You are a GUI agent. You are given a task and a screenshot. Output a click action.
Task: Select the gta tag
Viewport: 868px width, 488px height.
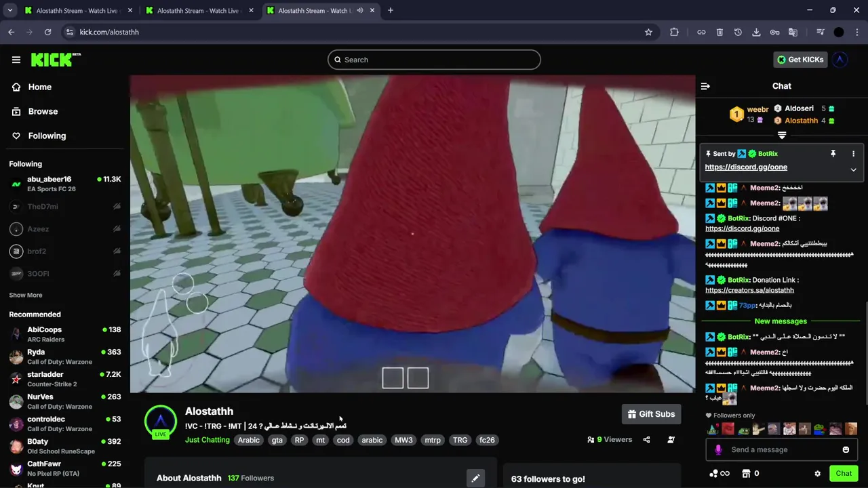tap(277, 440)
